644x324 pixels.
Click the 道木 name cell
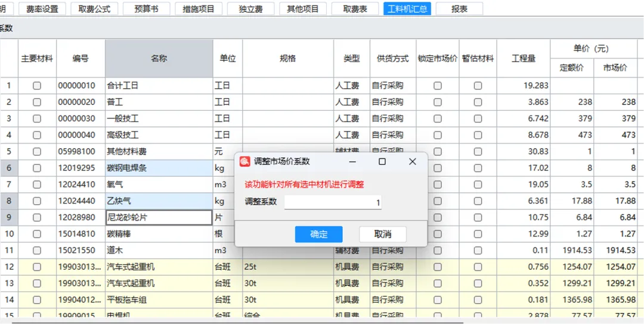click(x=159, y=250)
